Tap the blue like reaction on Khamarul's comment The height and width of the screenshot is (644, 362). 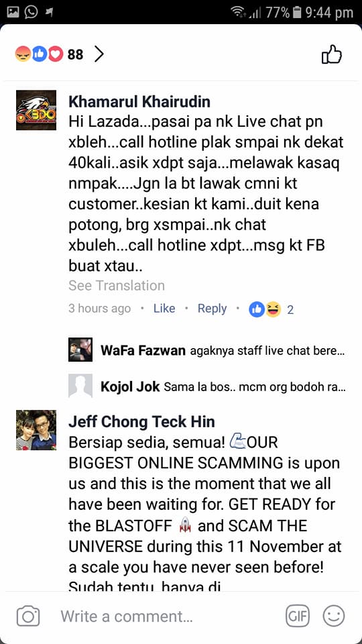click(257, 309)
